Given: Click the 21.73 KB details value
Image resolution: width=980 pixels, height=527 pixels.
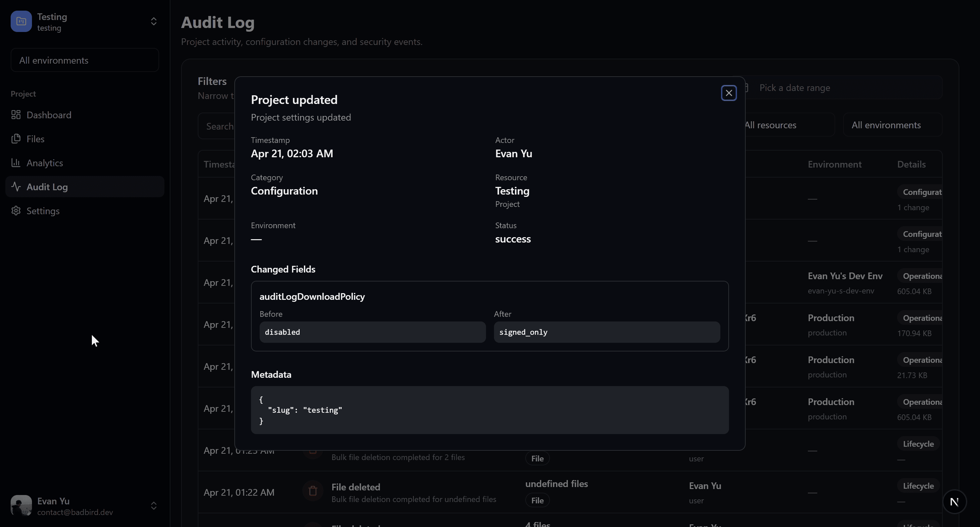Looking at the screenshot, I should 912,375.
